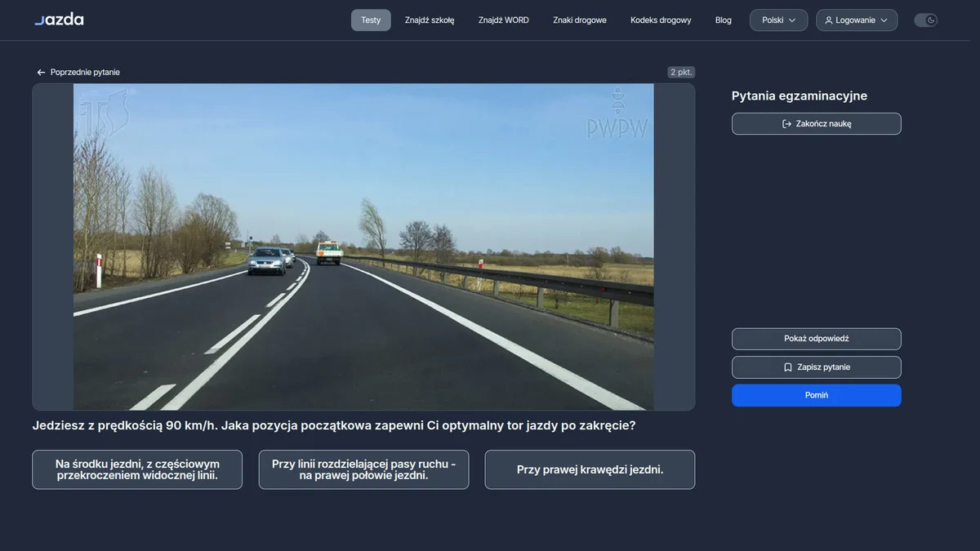980x551 pixels.
Task: Toggle the dark mode switch
Action: click(x=925, y=20)
